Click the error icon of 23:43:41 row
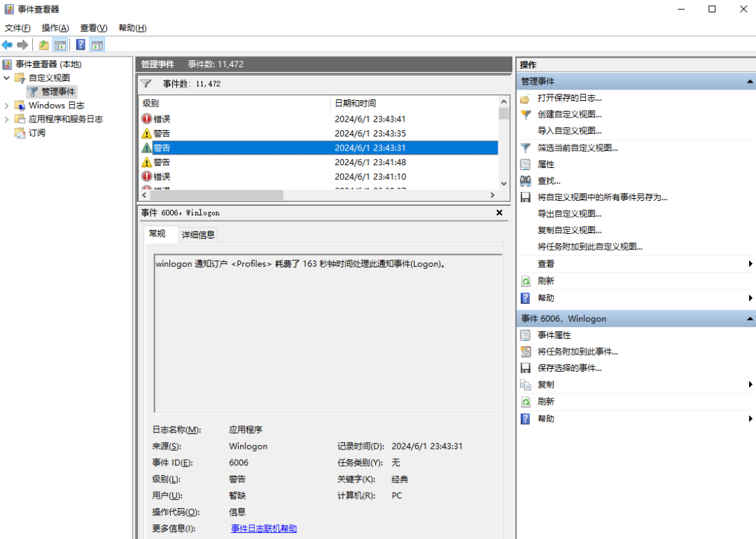Screen dimensions: 756x539 point(146,118)
